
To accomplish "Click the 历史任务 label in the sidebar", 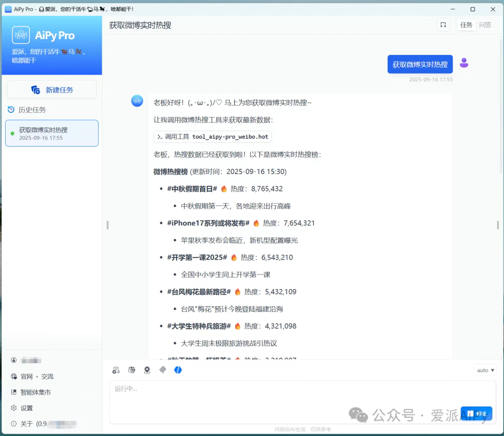I will tap(32, 110).
